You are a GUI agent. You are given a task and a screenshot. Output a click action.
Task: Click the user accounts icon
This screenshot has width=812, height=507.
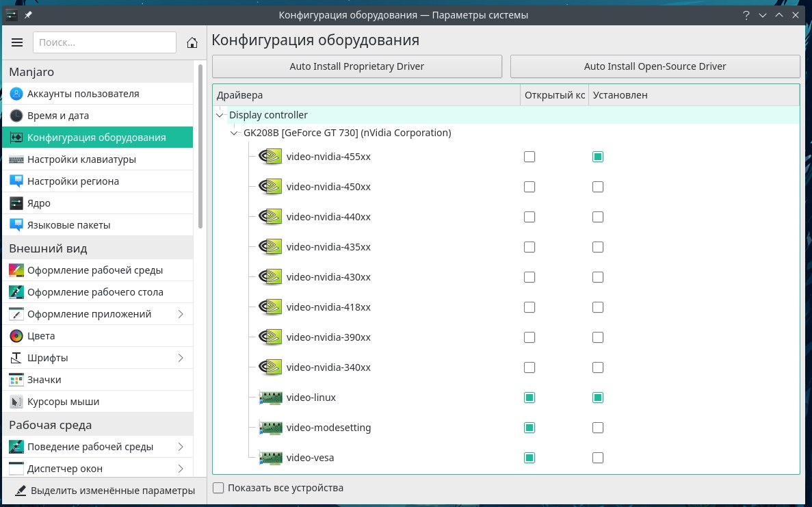click(16, 94)
